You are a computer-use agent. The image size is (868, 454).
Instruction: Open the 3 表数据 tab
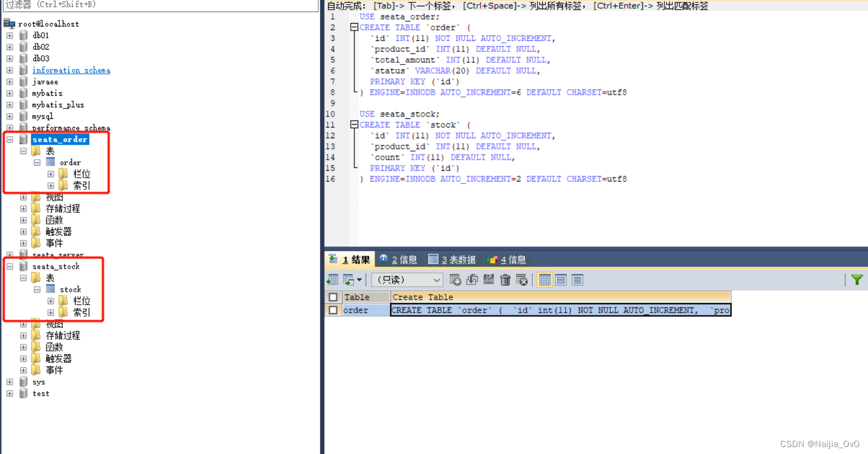(x=452, y=260)
